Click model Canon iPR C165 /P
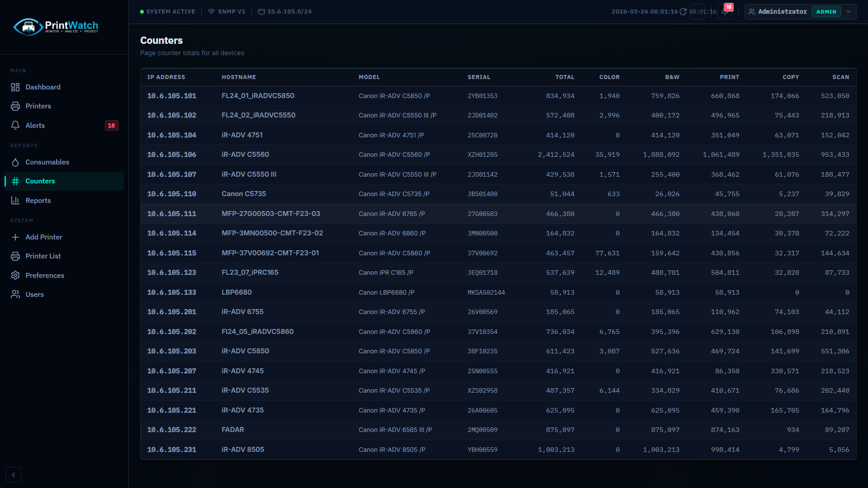 [386, 272]
